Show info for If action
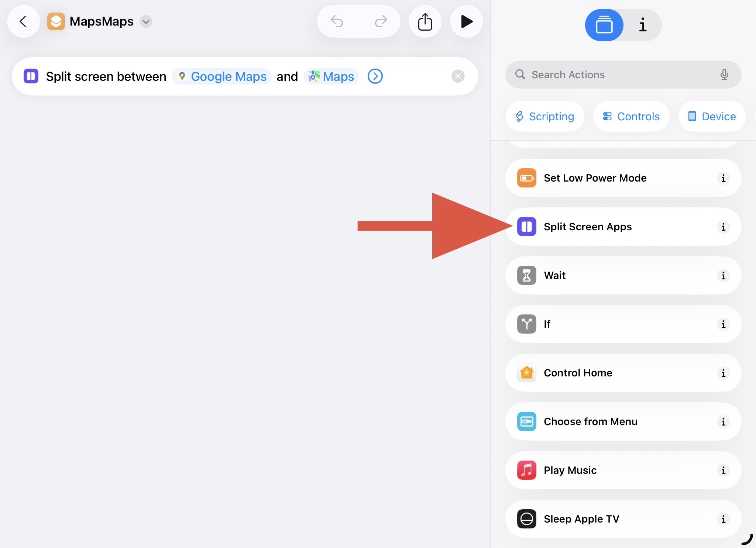 [724, 324]
